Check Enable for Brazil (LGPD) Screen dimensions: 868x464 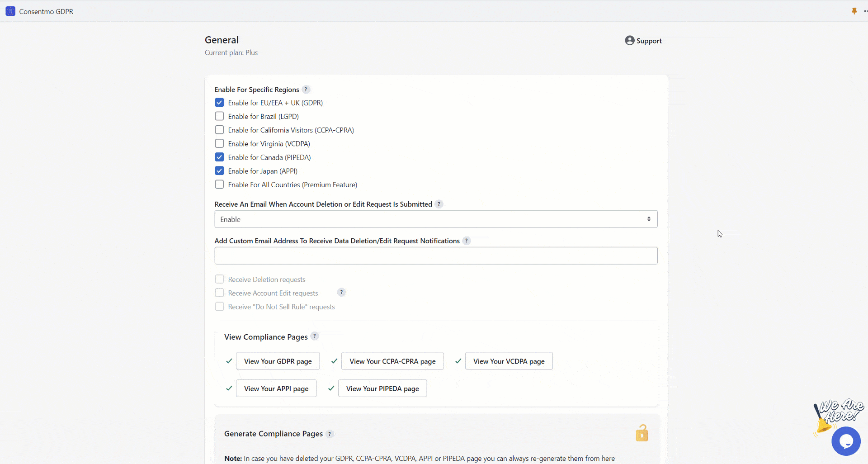219,116
